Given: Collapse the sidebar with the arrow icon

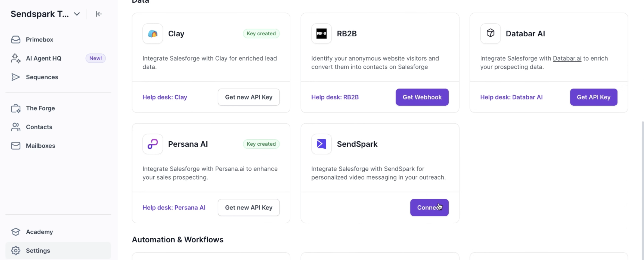Looking at the screenshot, I should tap(99, 14).
